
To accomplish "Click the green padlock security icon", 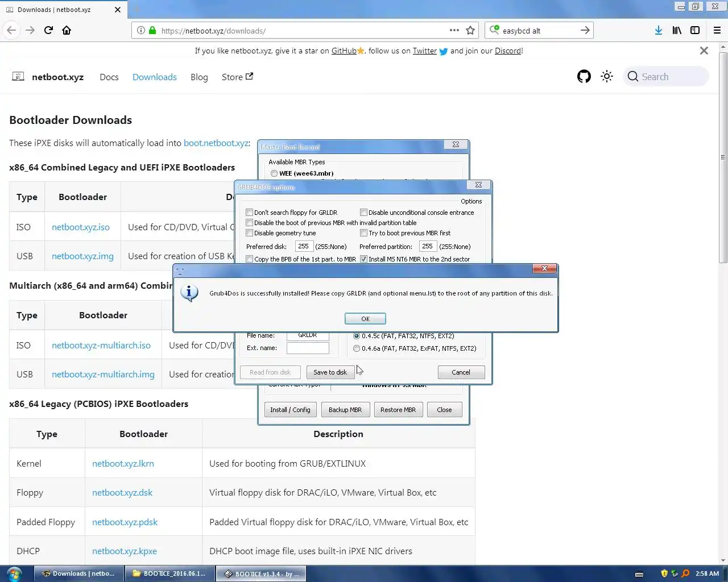I will [152, 31].
